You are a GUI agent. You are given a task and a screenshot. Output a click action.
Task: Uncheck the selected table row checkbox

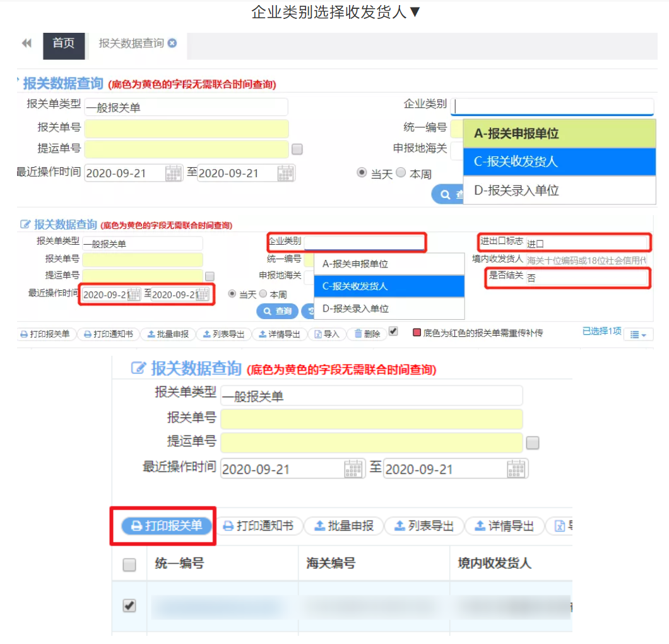coord(129,606)
